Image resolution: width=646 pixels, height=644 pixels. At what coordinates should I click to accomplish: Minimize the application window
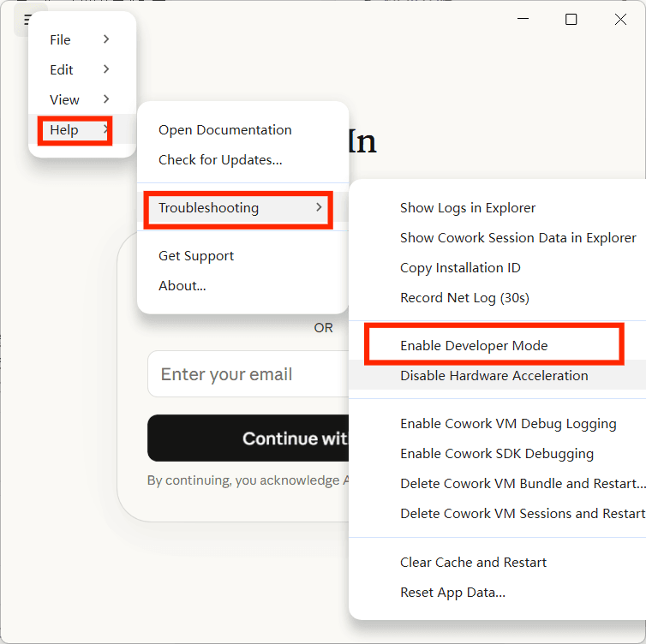click(523, 19)
